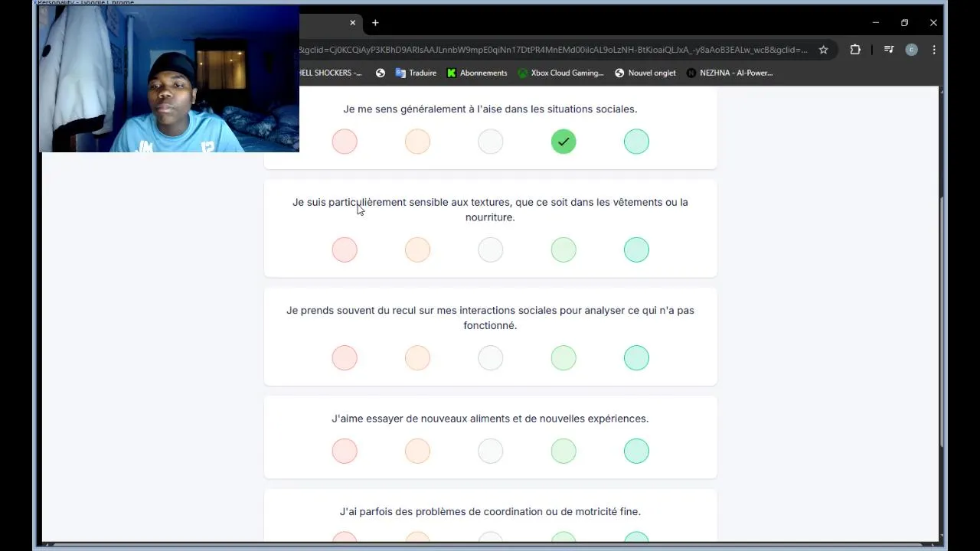This screenshot has width=980, height=551.
Task: Select teal option for 'recul sur mes interactions' question
Action: pos(636,358)
